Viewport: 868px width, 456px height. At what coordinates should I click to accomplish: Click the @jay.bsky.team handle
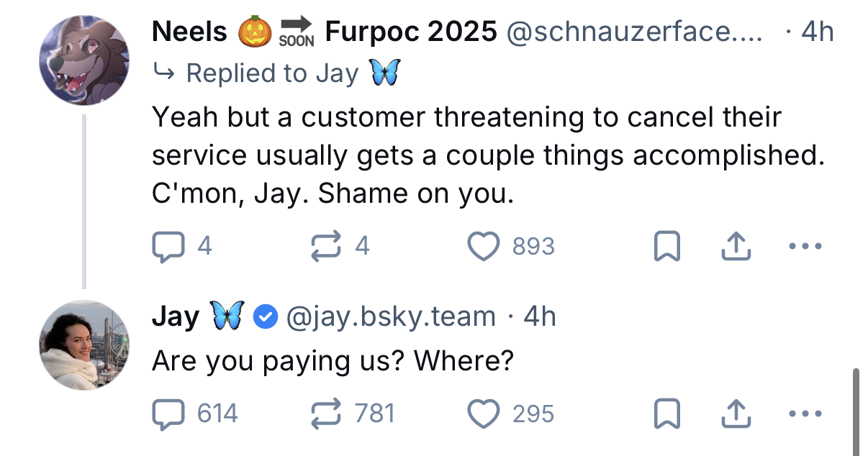point(391,316)
